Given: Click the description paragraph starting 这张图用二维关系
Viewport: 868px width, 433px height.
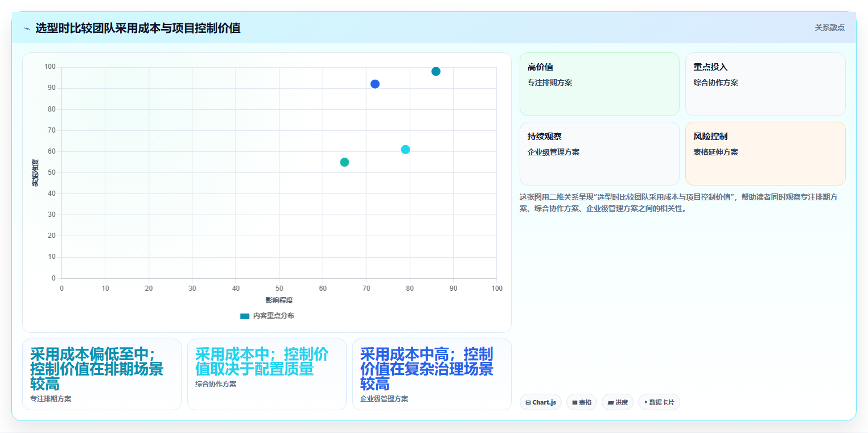Looking at the screenshot, I should [682, 203].
